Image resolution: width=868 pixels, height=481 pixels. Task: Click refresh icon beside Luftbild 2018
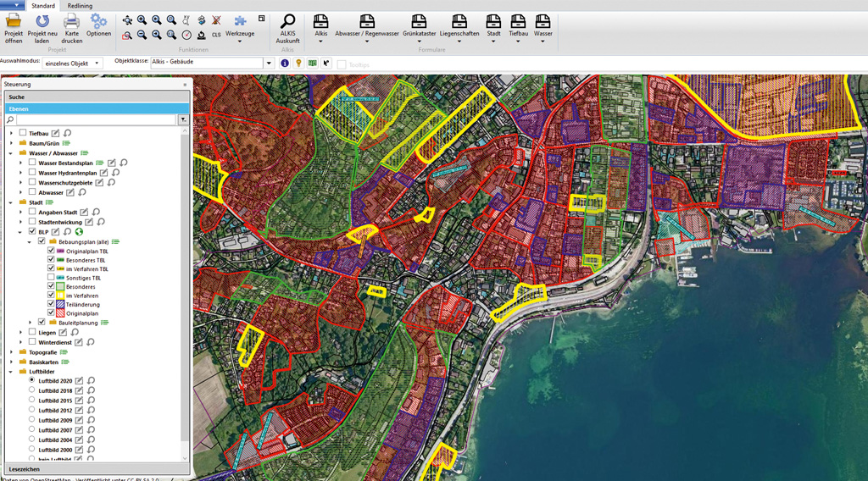[x=90, y=390]
